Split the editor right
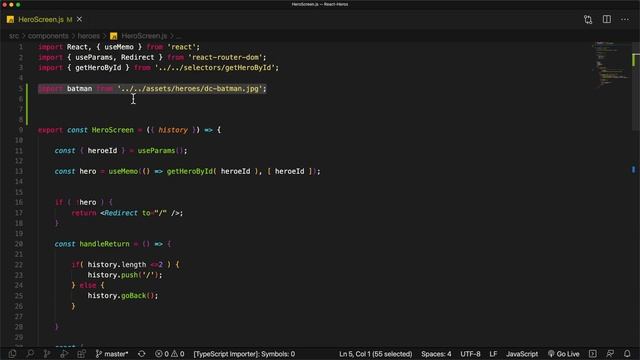 click(607, 19)
